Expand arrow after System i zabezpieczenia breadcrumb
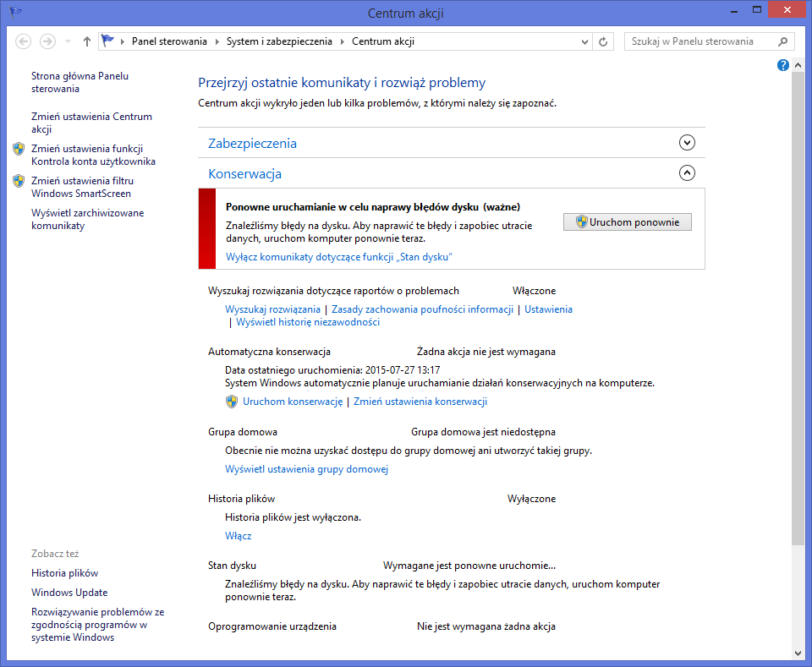This screenshot has height=667, width=812. [x=343, y=42]
